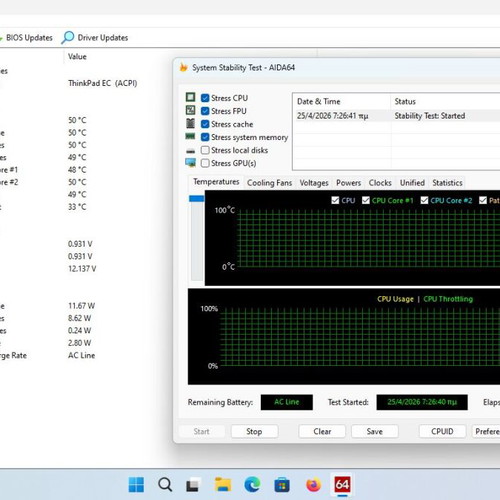Toggle CPU Core #1 graph checkbox

pyautogui.click(x=366, y=200)
